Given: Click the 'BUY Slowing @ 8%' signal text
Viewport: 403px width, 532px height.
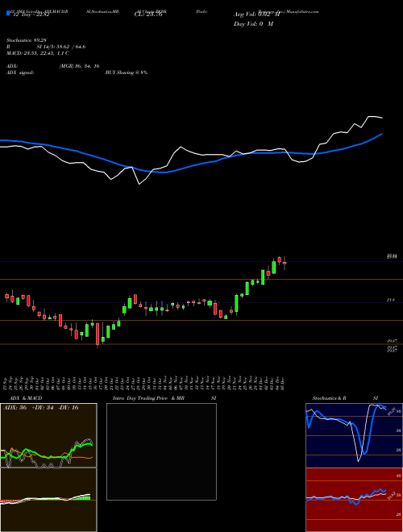Looking at the screenshot, I should tap(127, 73).
